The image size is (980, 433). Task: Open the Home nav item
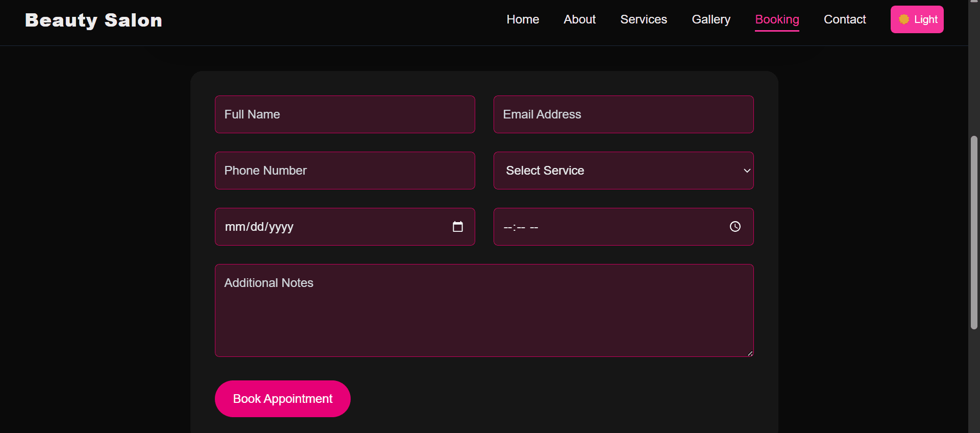click(x=522, y=19)
